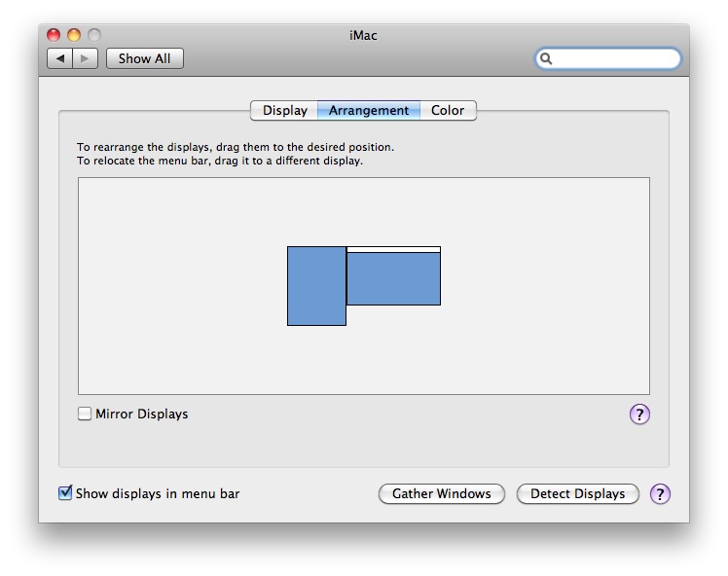Go back using the left arrow button
Viewport: 728px width, 576px height.
click(60, 58)
